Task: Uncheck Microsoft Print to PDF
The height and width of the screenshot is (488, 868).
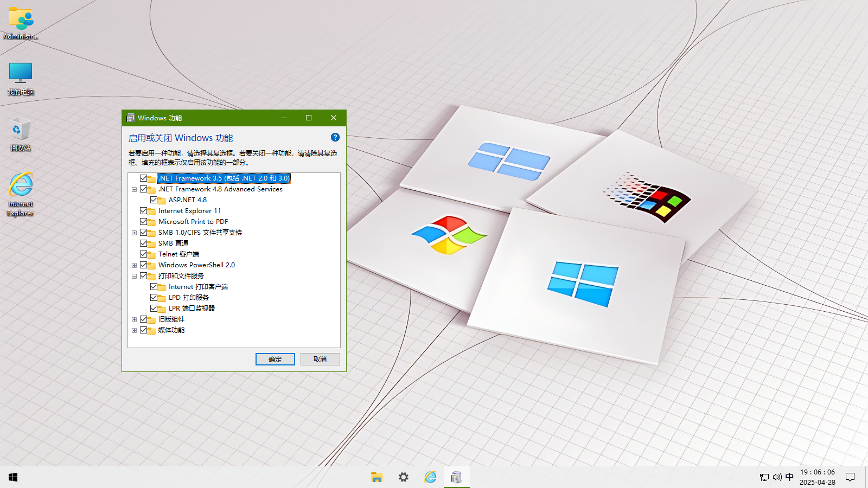Action: pyautogui.click(x=143, y=221)
